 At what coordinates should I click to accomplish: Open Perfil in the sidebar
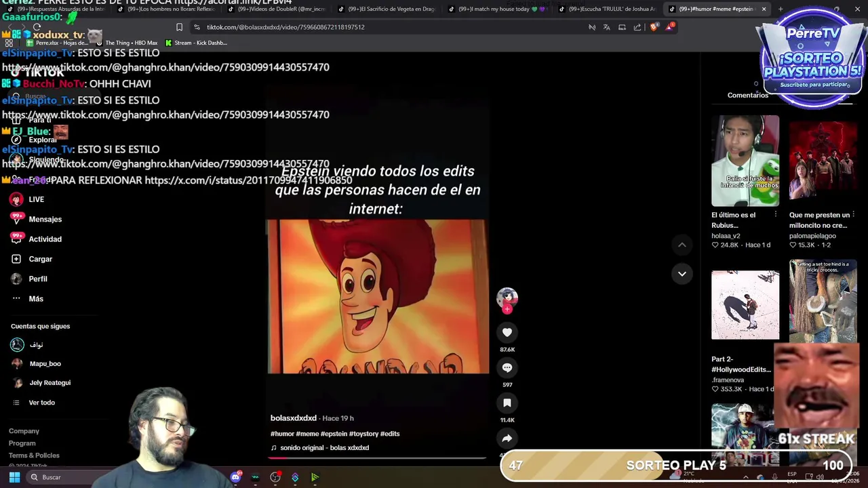click(x=38, y=279)
